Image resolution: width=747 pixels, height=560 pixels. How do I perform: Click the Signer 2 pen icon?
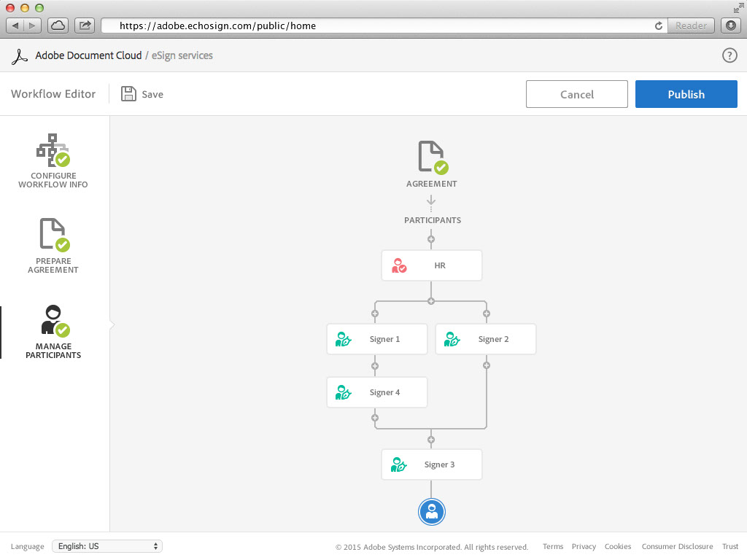[452, 339]
